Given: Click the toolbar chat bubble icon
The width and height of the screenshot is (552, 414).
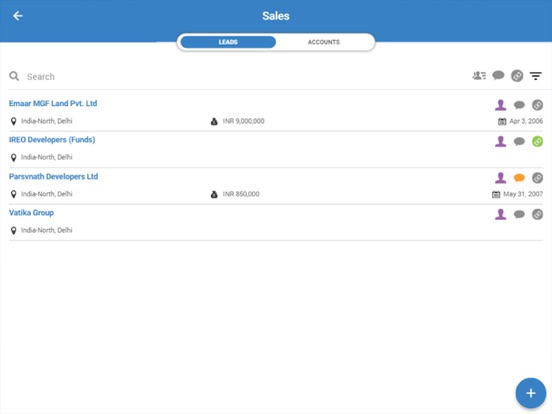Looking at the screenshot, I should pyautogui.click(x=498, y=75).
